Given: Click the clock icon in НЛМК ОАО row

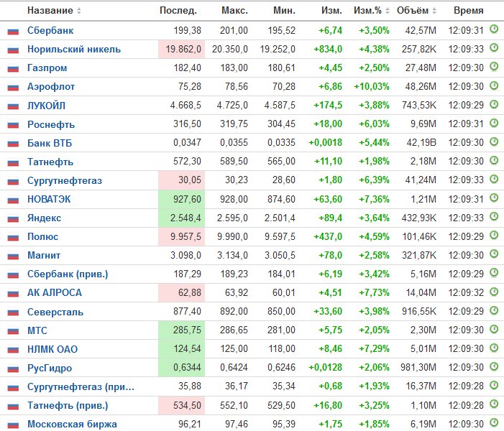Looking at the screenshot, I should tap(494, 348).
